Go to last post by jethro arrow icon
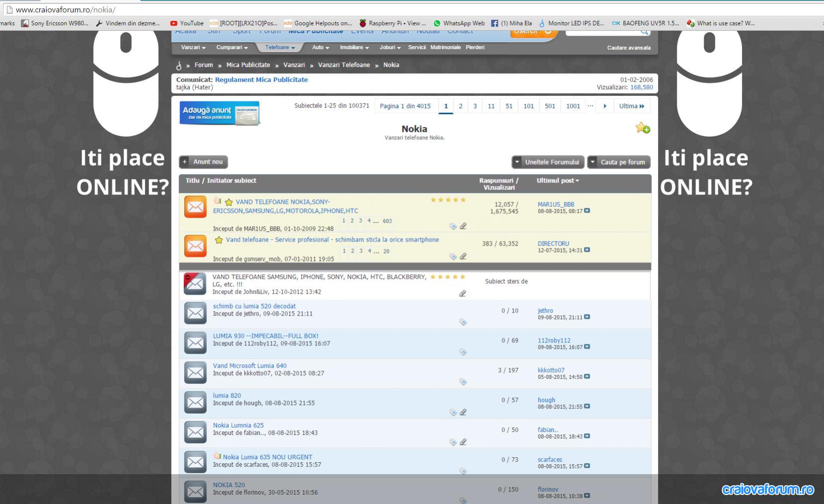Screen dimensions: 824x504 (x=587, y=317)
